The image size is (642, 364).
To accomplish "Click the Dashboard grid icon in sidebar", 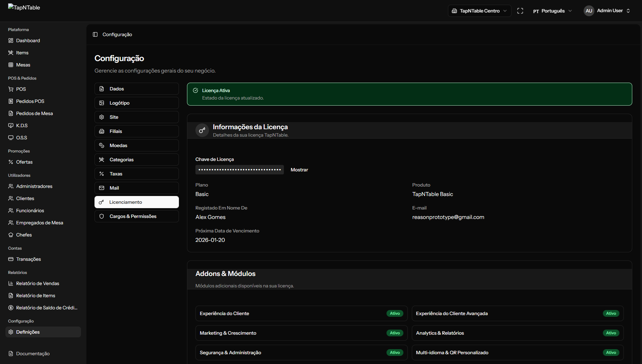I will (11, 40).
